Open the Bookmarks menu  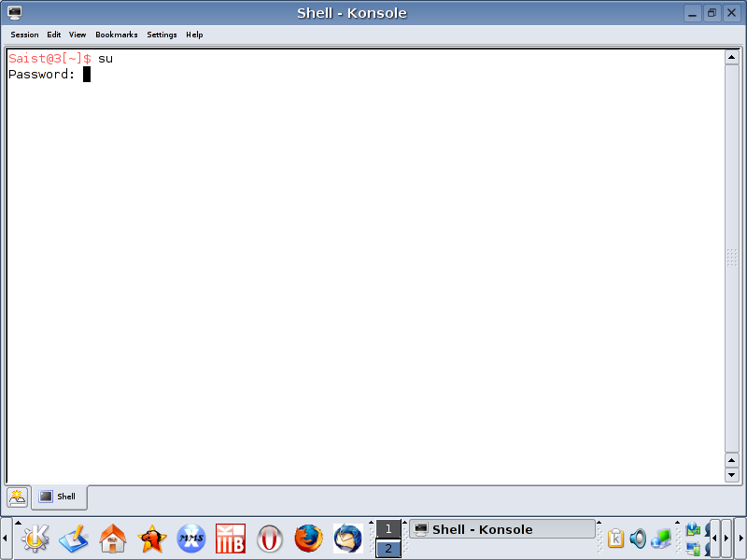(116, 35)
